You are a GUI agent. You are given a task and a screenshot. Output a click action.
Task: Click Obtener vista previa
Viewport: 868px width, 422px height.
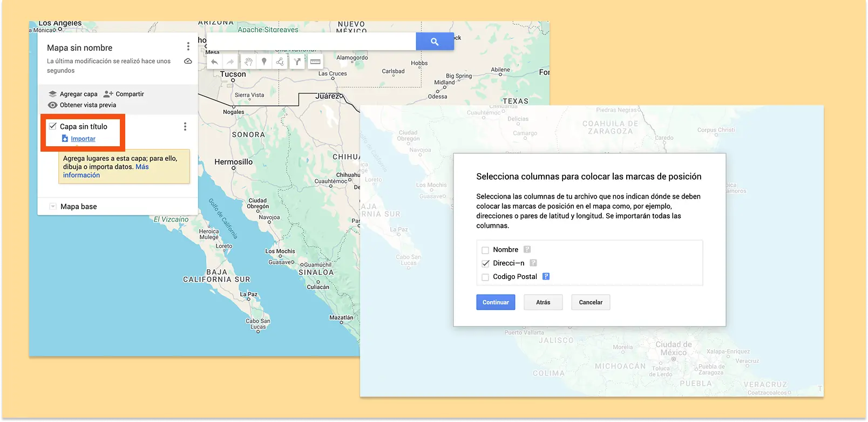(x=88, y=105)
